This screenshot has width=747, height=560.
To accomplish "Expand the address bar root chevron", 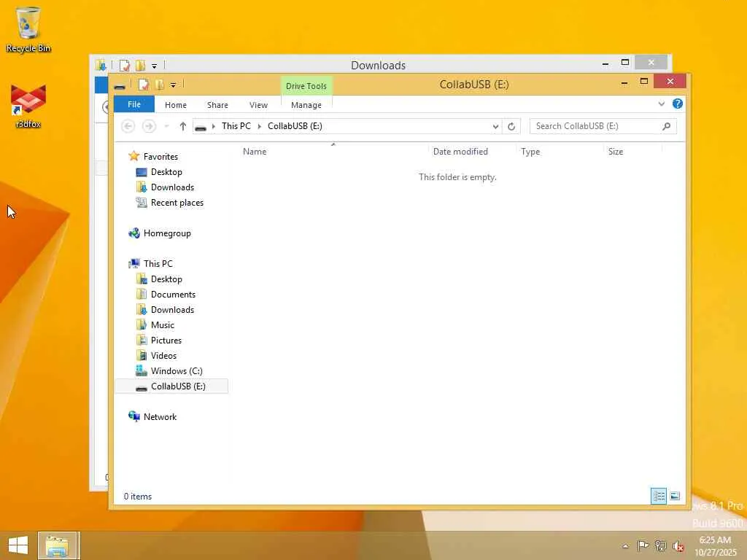I will tap(214, 126).
